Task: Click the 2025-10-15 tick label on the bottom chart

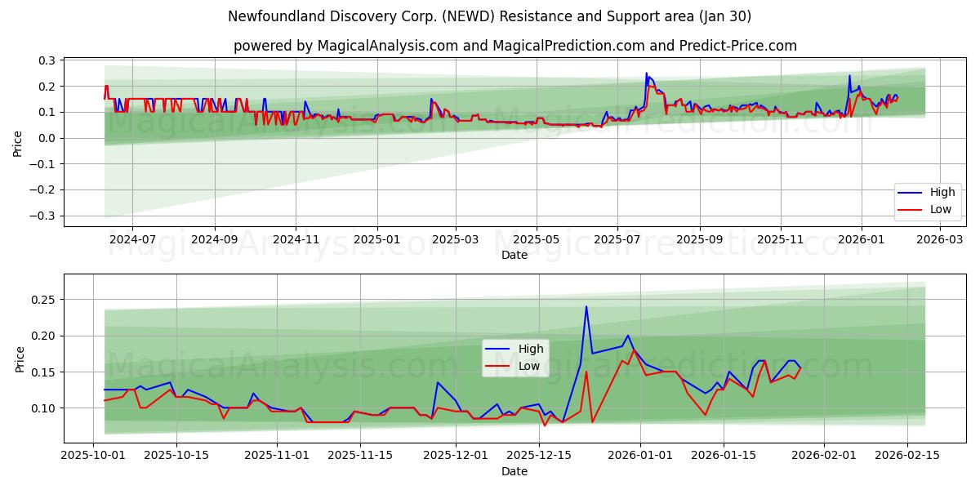Action: (176, 455)
